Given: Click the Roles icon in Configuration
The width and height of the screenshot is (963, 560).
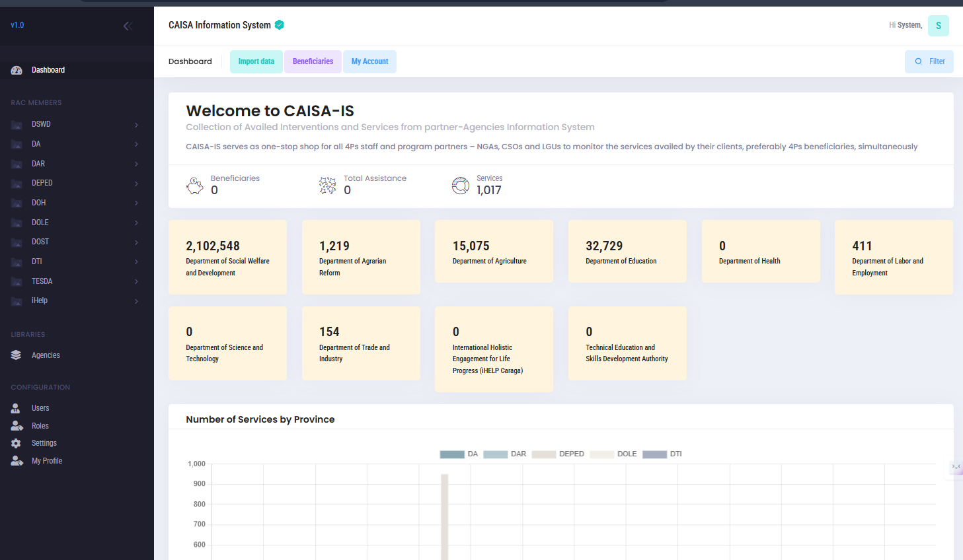Looking at the screenshot, I should [x=17, y=426].
